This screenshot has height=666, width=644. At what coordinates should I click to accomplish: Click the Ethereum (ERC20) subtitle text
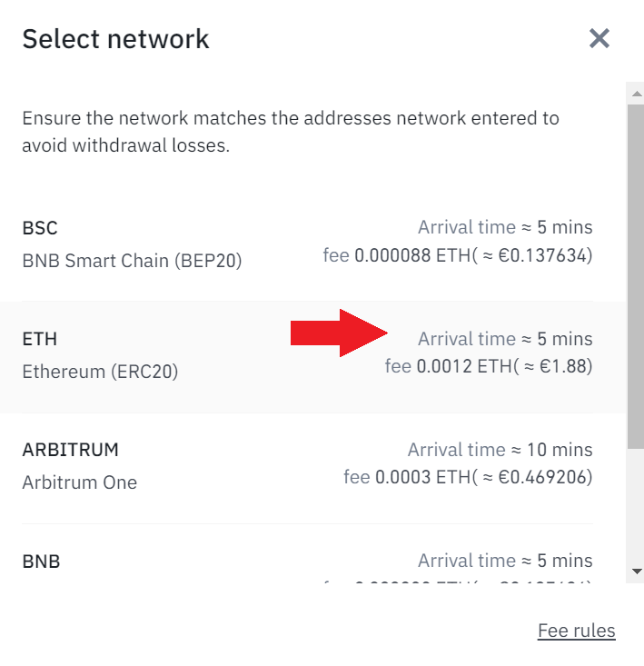(x=100, y=372)
